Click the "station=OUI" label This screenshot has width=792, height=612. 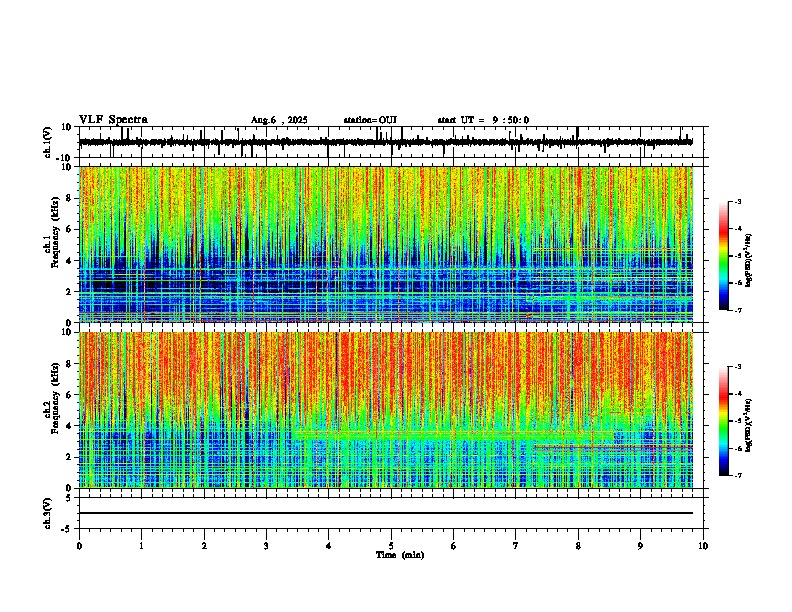click(x=370, y=120)
